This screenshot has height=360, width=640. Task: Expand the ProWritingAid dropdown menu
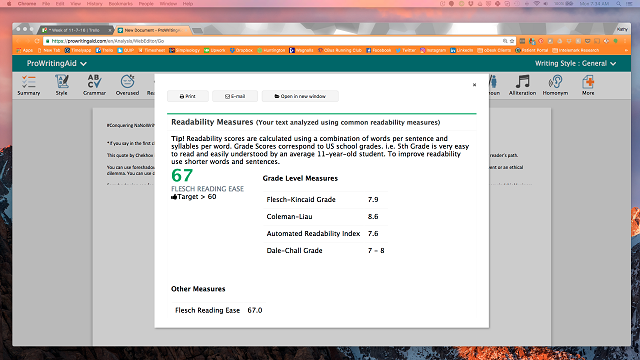click(x=56, y=64)
